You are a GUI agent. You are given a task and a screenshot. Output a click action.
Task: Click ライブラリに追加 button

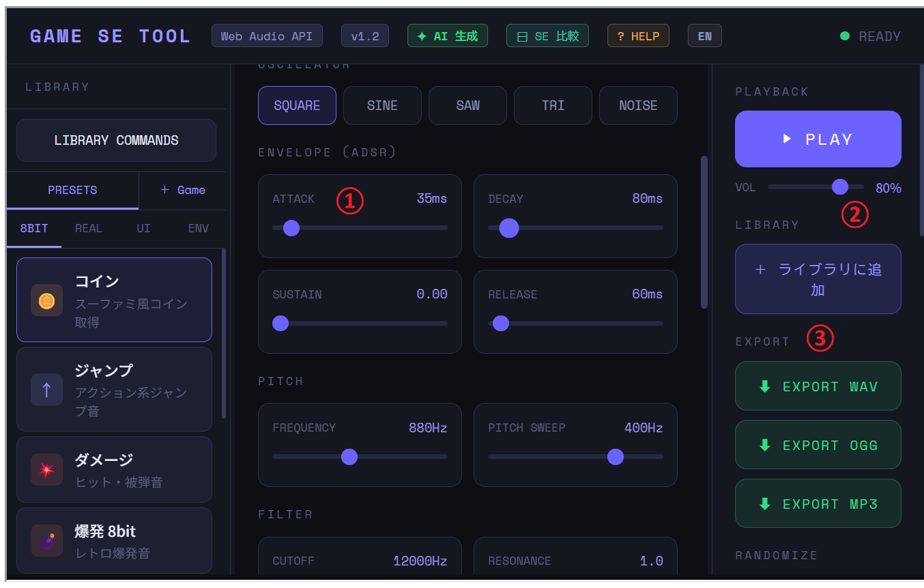[818, 279]
